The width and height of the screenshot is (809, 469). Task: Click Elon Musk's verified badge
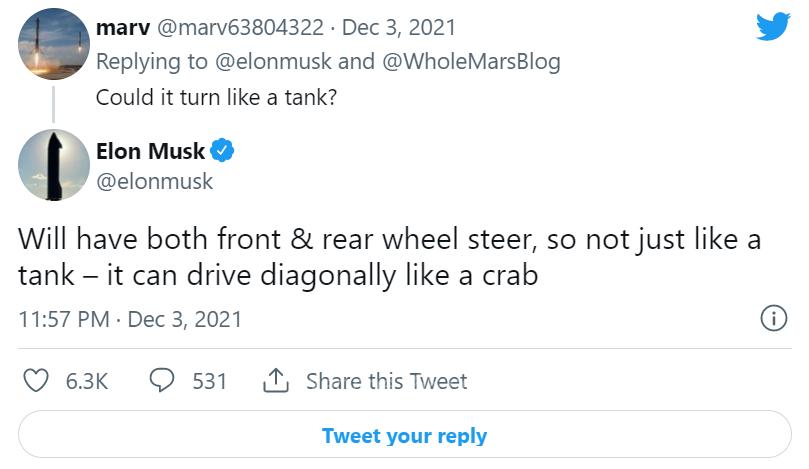(223, 152)
